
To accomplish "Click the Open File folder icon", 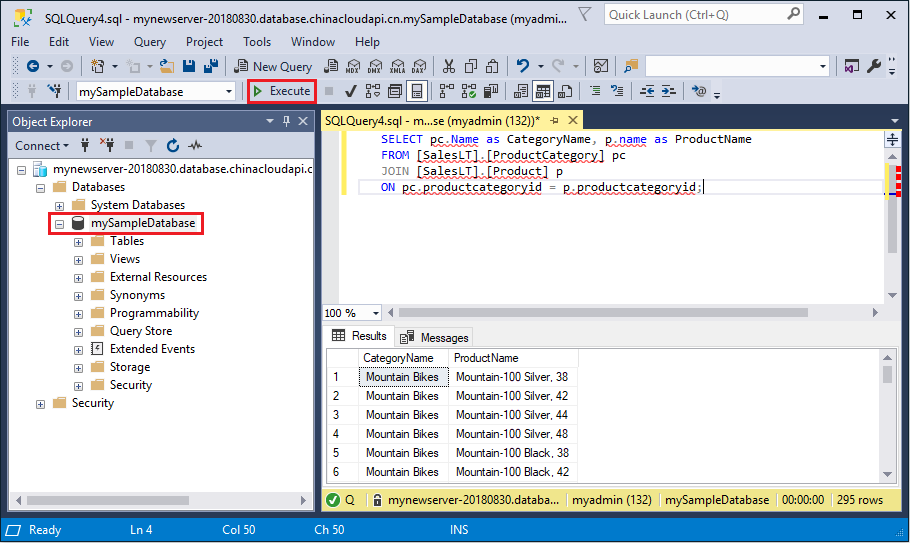I will point(167,66).
